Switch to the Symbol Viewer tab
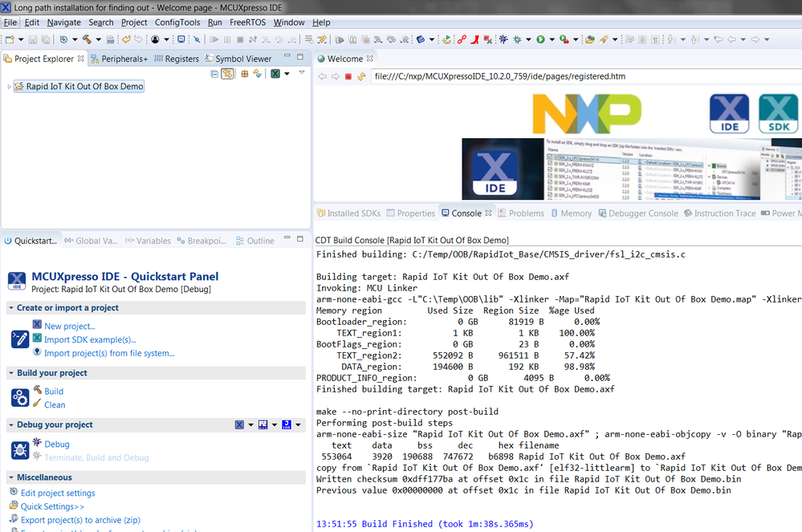Screen dimensions: 802x532 pyautogui.click(x=238, y=59)
